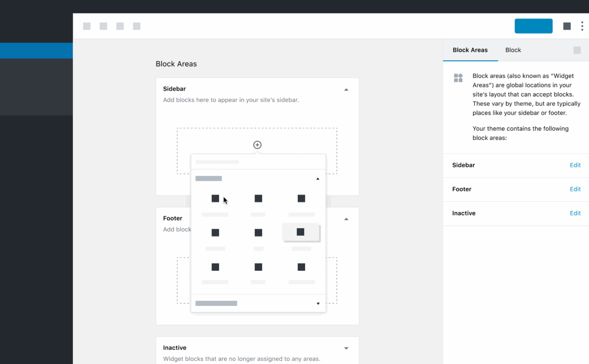Select the last block icon in inserter grid
Screen dimensions: 589x364
tap(301, 267)
